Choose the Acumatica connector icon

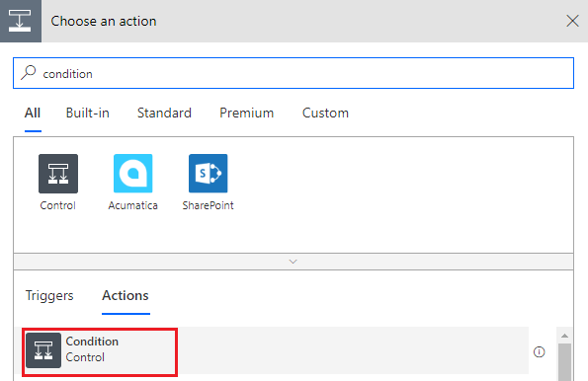133,174
